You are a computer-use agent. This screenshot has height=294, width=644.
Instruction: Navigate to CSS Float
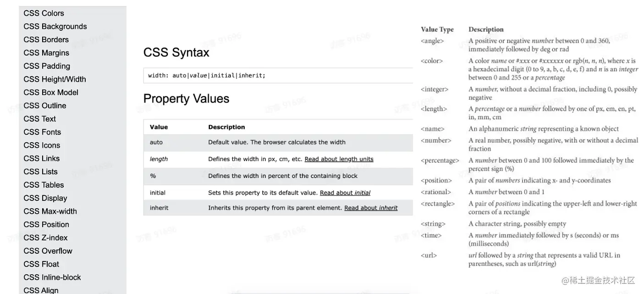coord(41,264)
